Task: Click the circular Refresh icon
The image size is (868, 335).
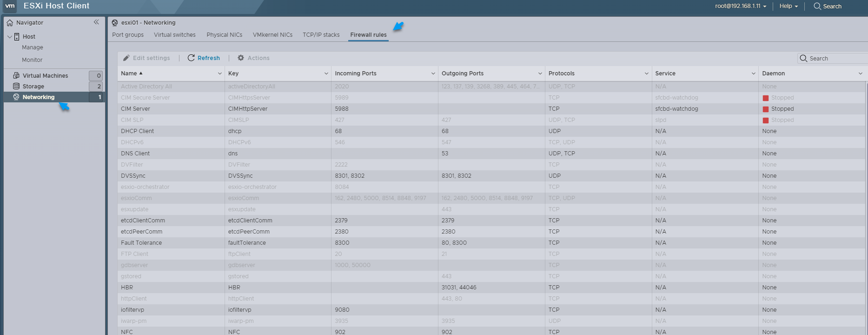Action: 191,58
